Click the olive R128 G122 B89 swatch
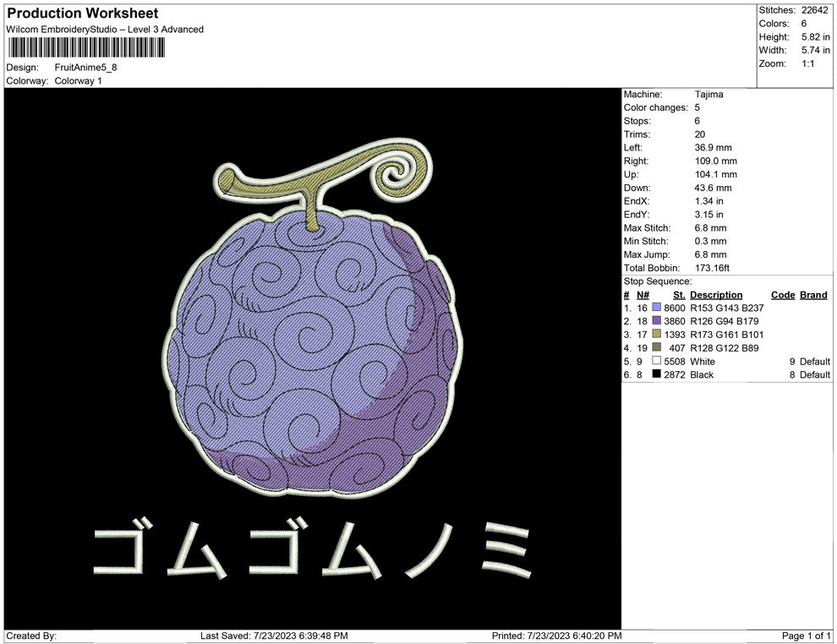The width and height of the screenshot is (837, 644). [x=657, y=347]
